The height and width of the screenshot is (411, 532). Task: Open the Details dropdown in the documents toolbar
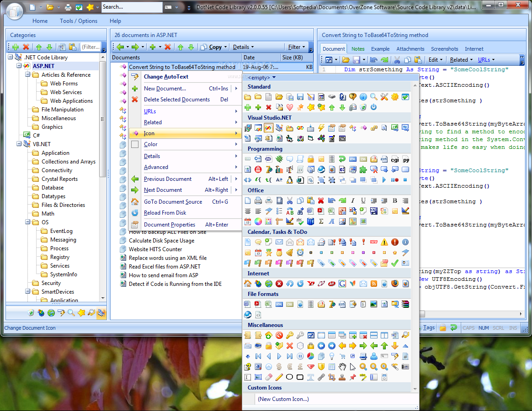coord(243,47)
